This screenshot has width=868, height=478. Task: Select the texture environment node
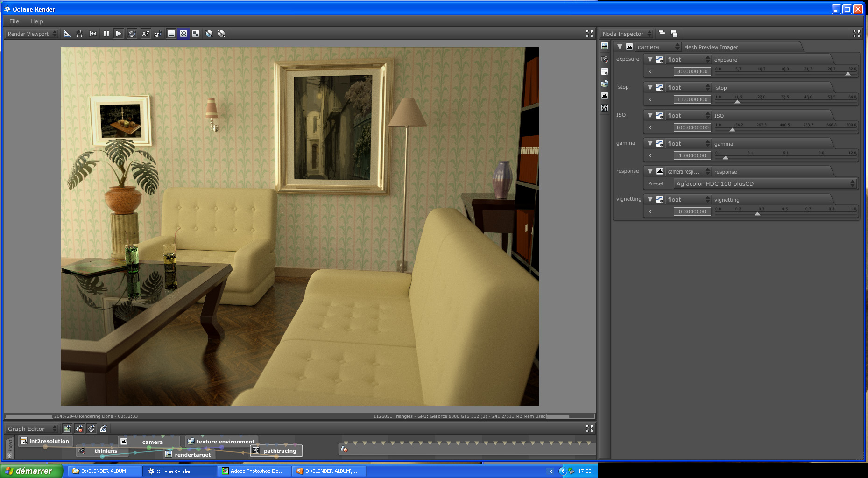click(221, 441)
